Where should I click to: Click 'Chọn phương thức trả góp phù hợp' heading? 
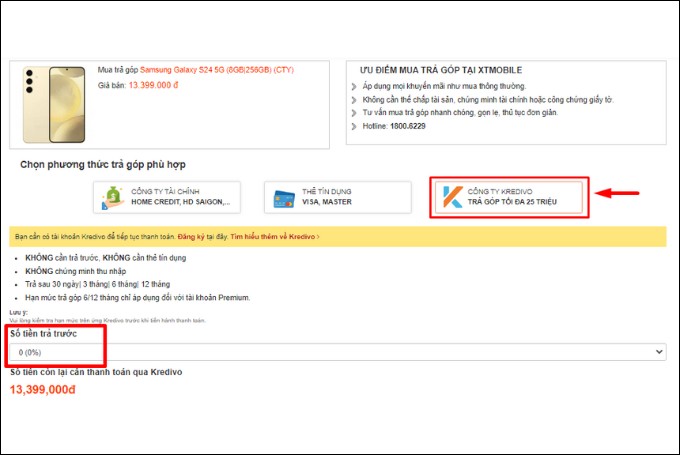coord(103,164)
